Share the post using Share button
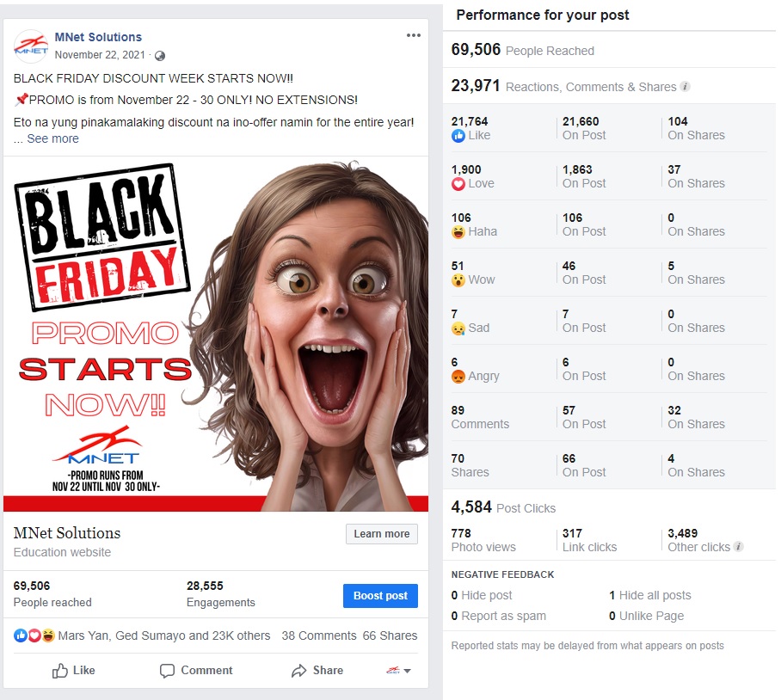 317,671
